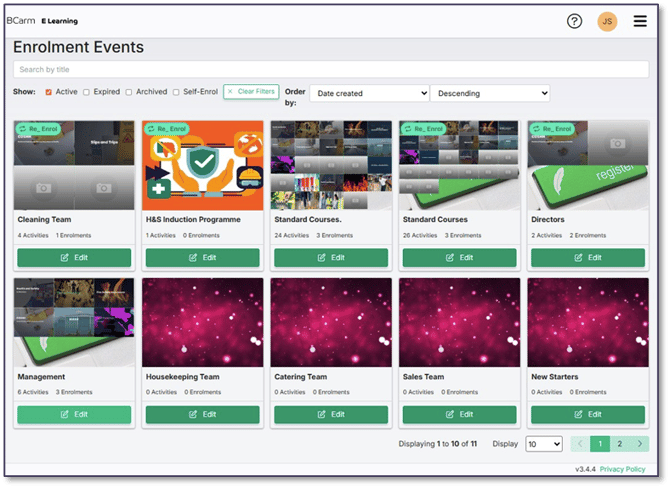The height and width of the screenshot is (488, 670).
Task: Click the Search by title field
Action: pos(330,70)
